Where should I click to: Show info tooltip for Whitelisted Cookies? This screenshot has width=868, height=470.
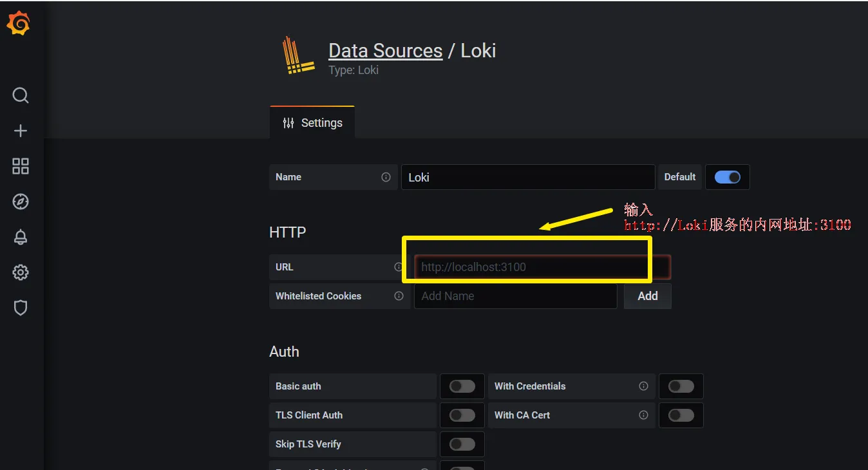[399, 296]
